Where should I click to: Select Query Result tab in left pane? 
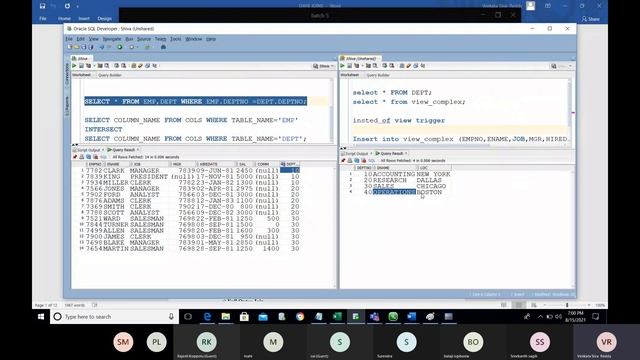123,150
